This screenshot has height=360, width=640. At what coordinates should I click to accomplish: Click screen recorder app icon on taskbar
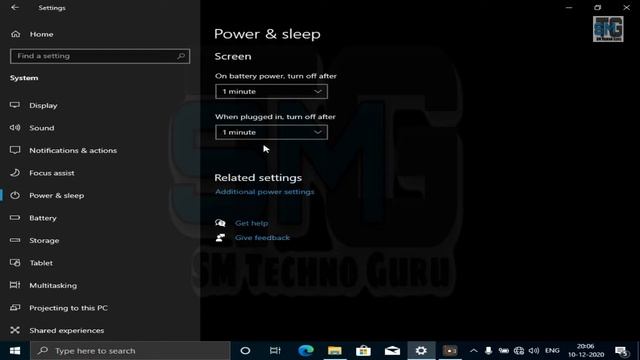click(x=450, y=351)
